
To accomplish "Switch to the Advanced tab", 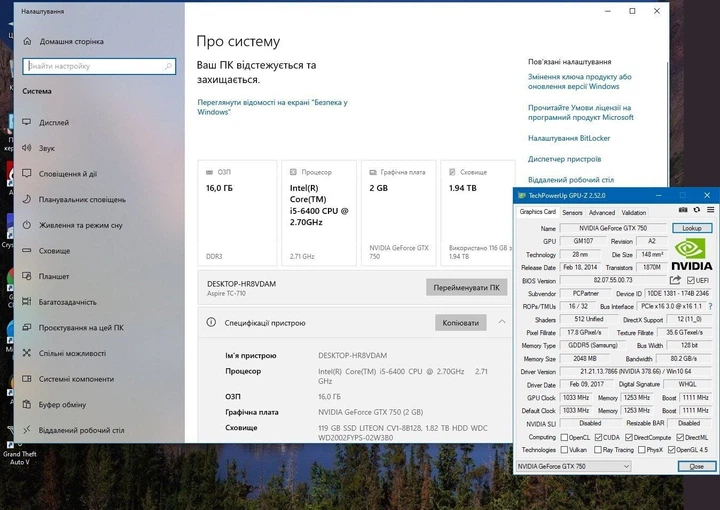I will coord(602,213).
